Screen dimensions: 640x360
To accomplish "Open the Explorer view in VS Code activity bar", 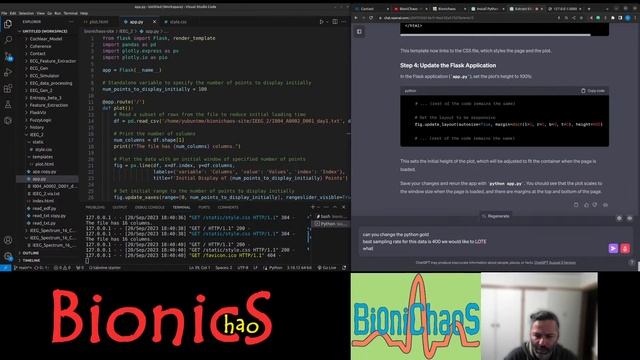I will tap(8, 24).
